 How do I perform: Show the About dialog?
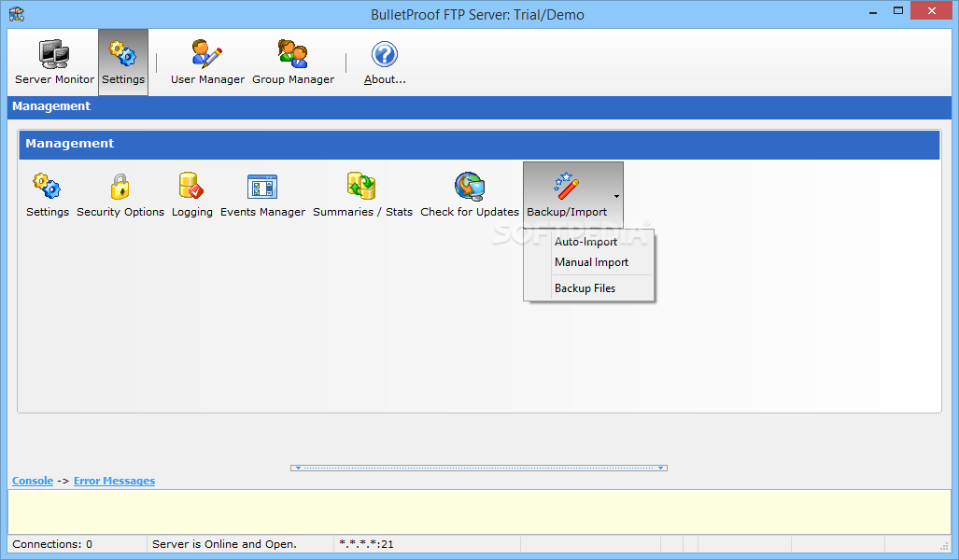tap(385, 63)
